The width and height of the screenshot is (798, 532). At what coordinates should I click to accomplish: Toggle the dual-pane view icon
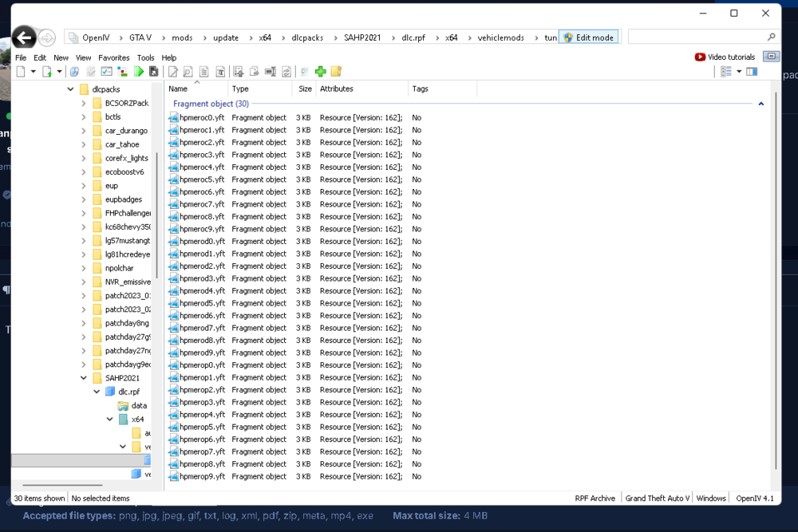click(751, 71)
